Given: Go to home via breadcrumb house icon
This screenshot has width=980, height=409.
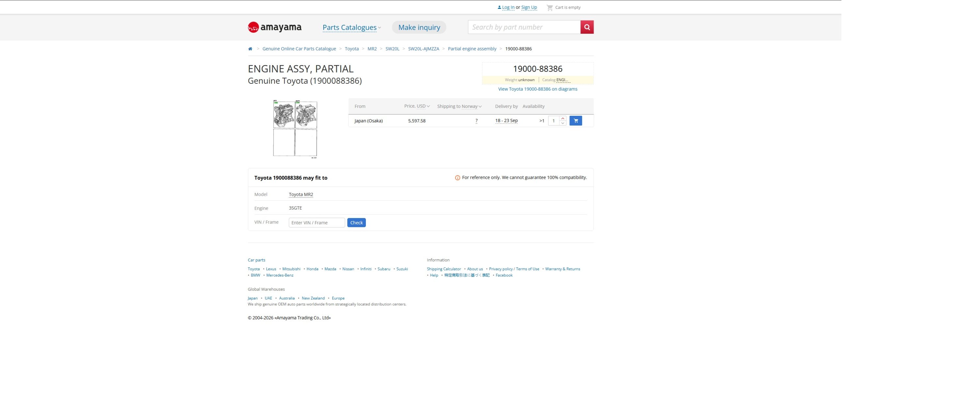Looking at the screenshot, I should (250, 49).
